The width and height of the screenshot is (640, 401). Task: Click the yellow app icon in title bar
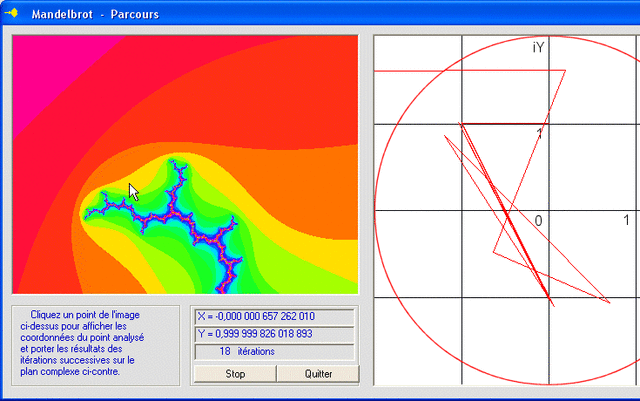pos(11,13)
